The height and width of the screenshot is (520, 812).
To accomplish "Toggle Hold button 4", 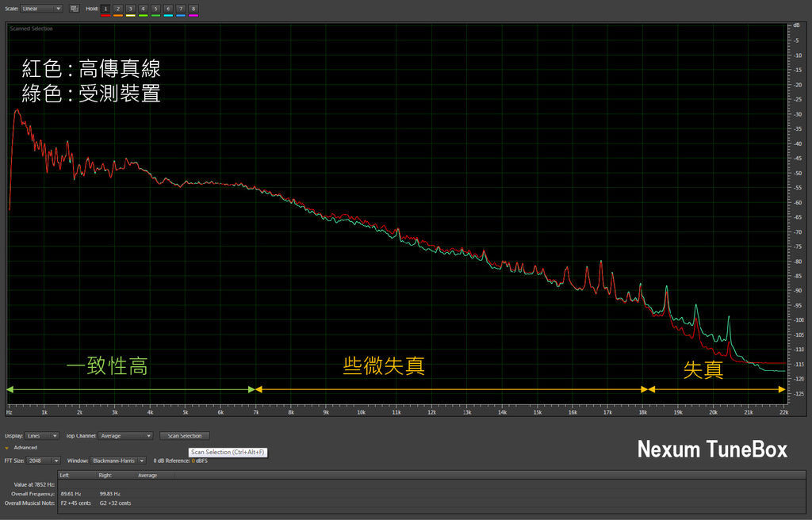I will (143, 9).
